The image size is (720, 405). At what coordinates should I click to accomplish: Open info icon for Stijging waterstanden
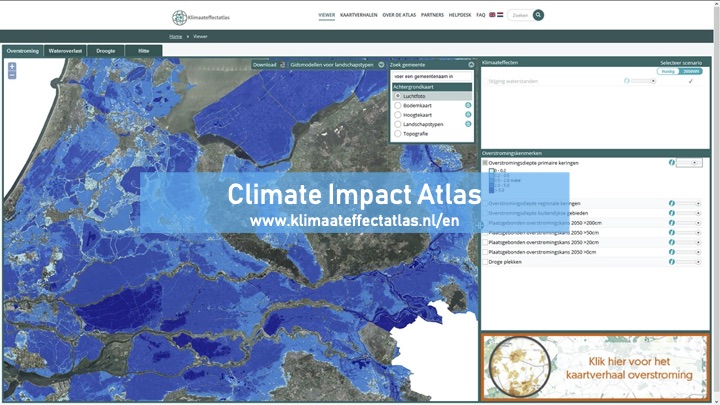(626, 81)
